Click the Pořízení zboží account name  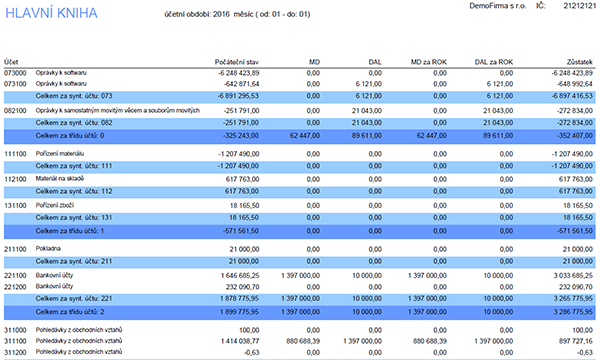tap(55, 205)
